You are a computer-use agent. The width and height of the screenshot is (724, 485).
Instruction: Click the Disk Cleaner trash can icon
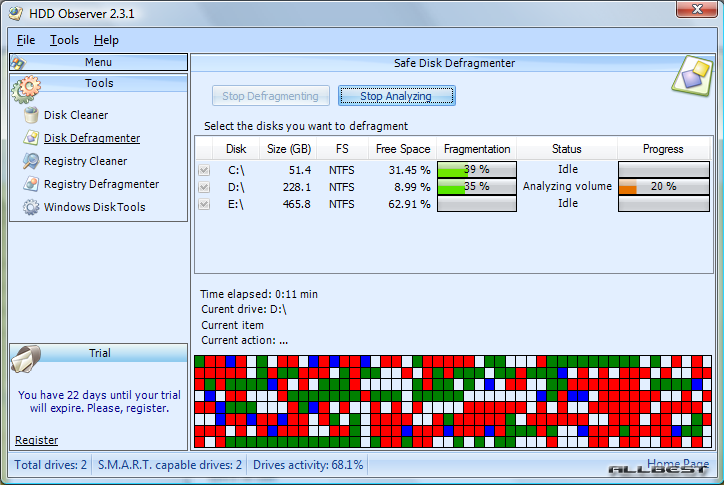[31, 115]
